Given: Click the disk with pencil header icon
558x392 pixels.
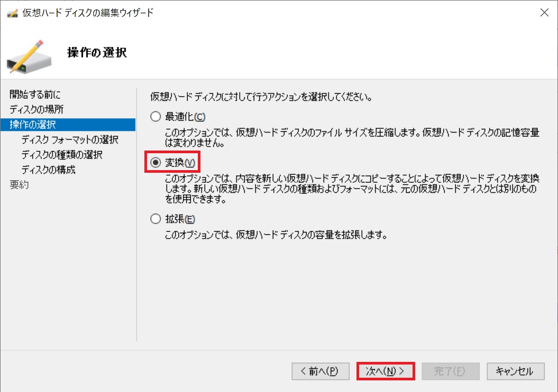Looking at the screenshot, I should 29,57.
